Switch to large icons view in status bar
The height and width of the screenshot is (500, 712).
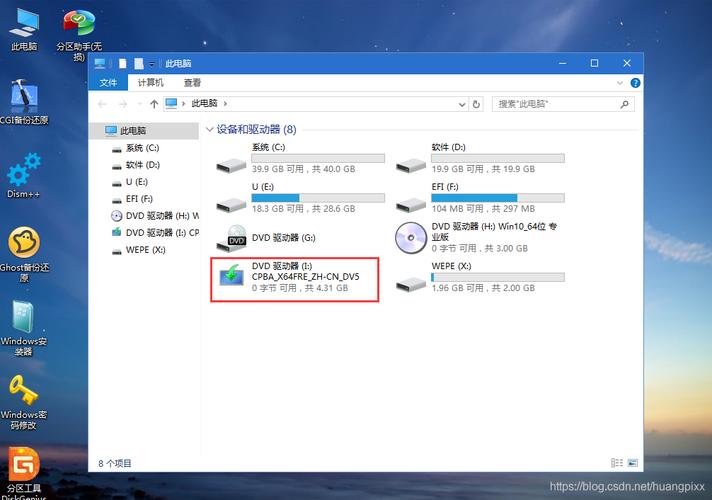tap(633, 463)
